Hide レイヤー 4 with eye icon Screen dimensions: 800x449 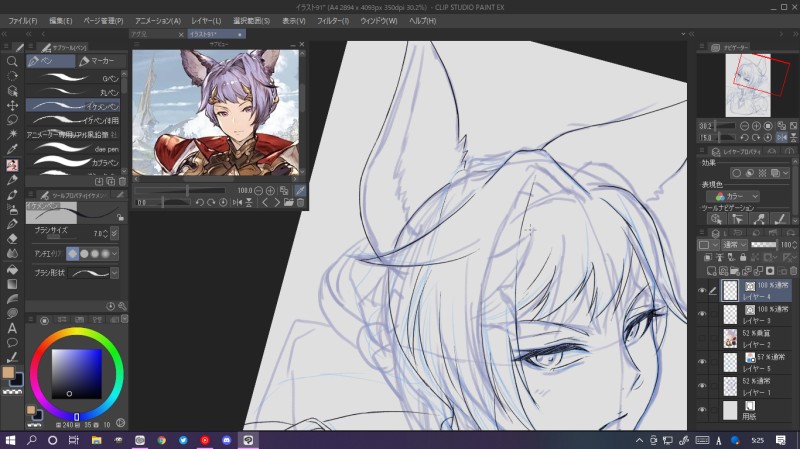point(702,290)
